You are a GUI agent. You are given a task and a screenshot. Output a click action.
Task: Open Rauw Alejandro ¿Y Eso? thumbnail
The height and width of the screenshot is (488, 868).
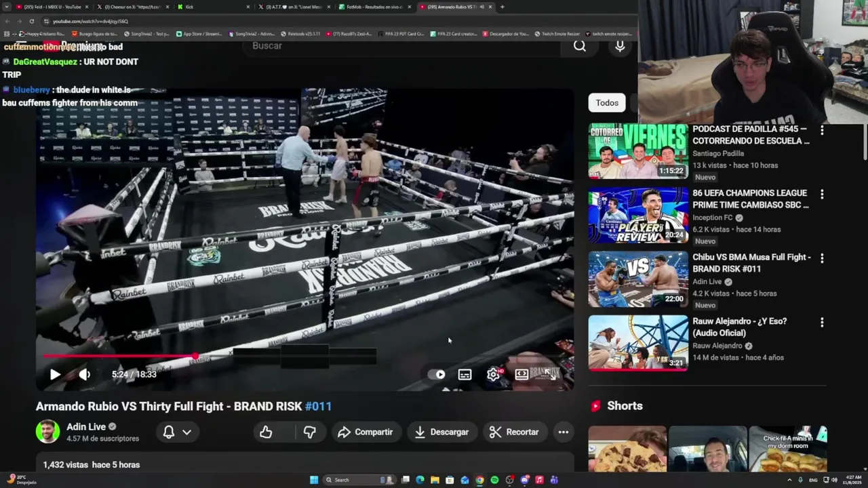pyautogui.click(x=637, y=343)
